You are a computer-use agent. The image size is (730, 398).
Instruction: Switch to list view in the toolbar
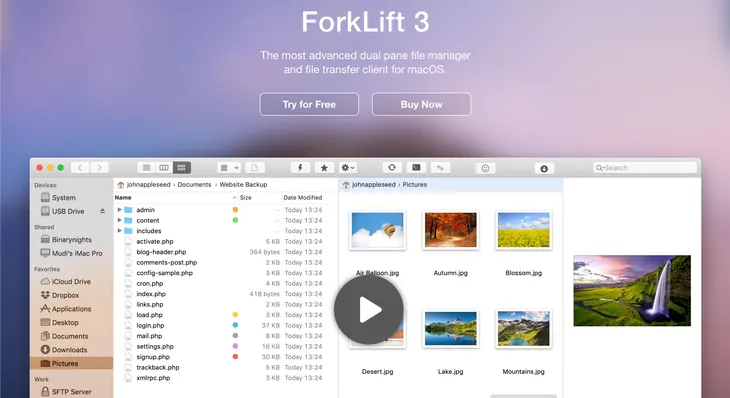click(x=146, y=168)
